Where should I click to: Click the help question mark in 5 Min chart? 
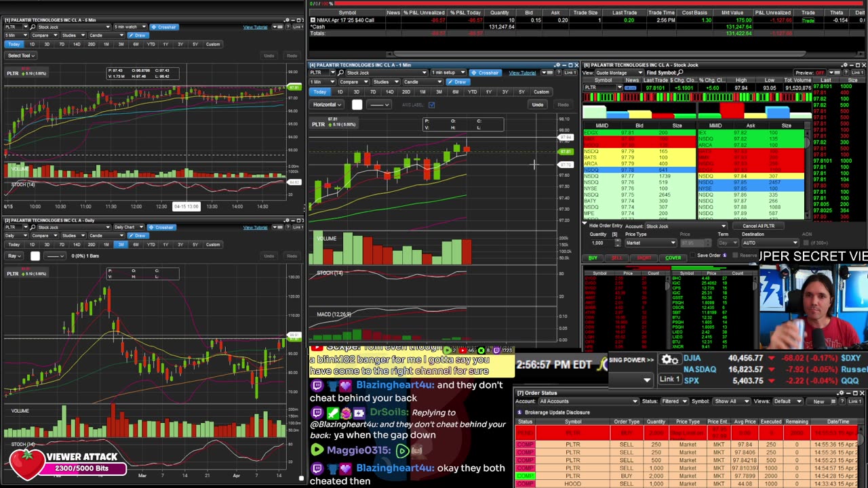[288, 27]
